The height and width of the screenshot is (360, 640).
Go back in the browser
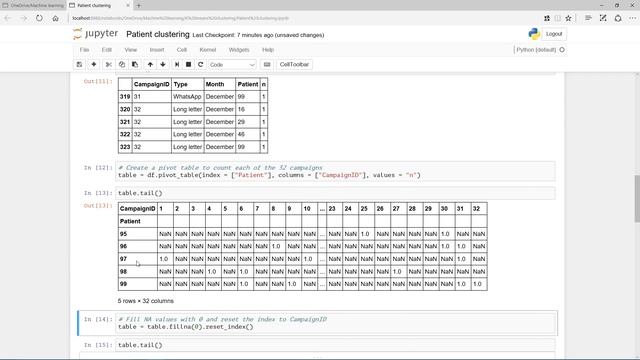point(8,18)
